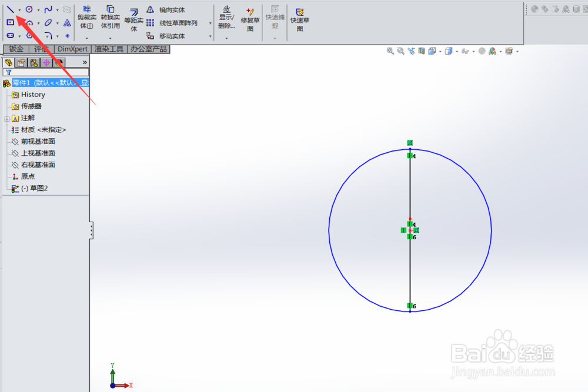Select the sketch Text tool
Viewport: 588px width, 392px height.
tap(67, 22)
